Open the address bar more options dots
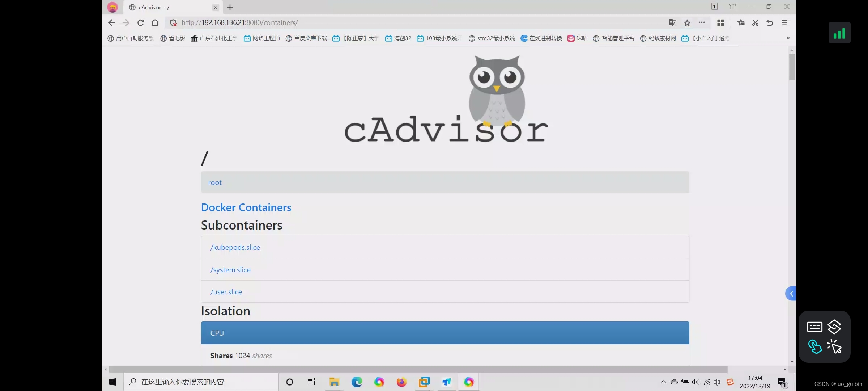The height and width of the screenshot is (391, 868). pos(702,22)
